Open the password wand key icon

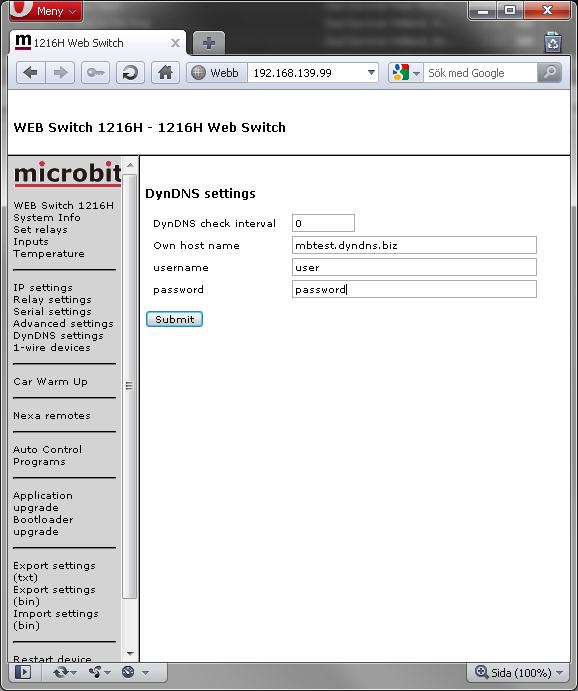(95, 73)
